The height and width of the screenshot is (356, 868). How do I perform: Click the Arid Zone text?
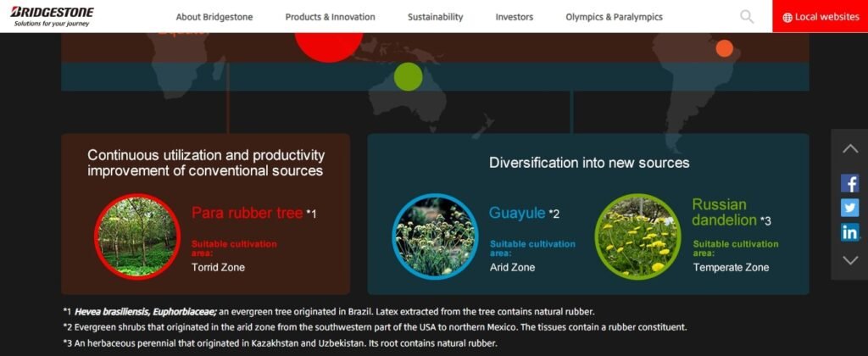coord(513,267)
